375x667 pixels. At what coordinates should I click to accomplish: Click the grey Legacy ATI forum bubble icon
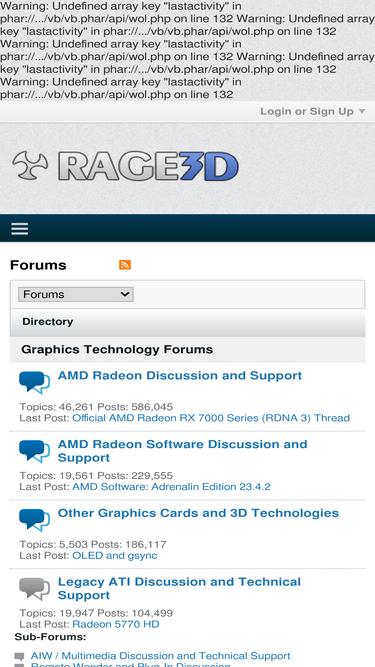click(34, 589)
